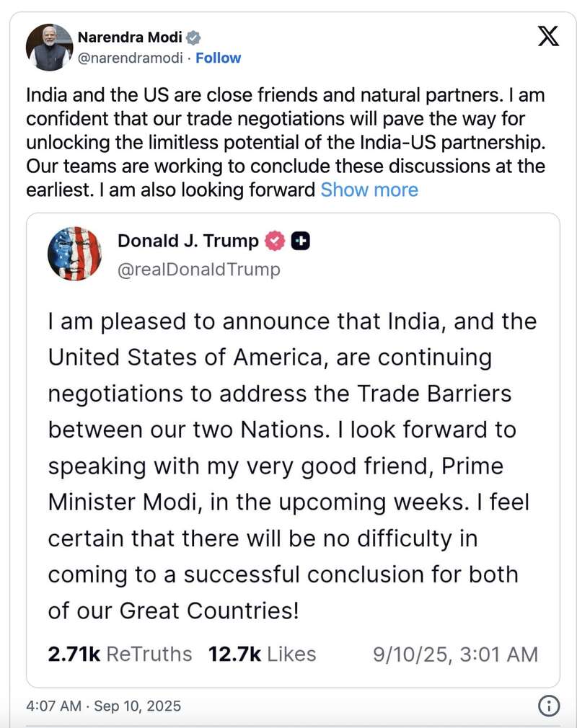View the 2.71k ReTruths count
The image size is (577, 728).
(x=120, y=654)
